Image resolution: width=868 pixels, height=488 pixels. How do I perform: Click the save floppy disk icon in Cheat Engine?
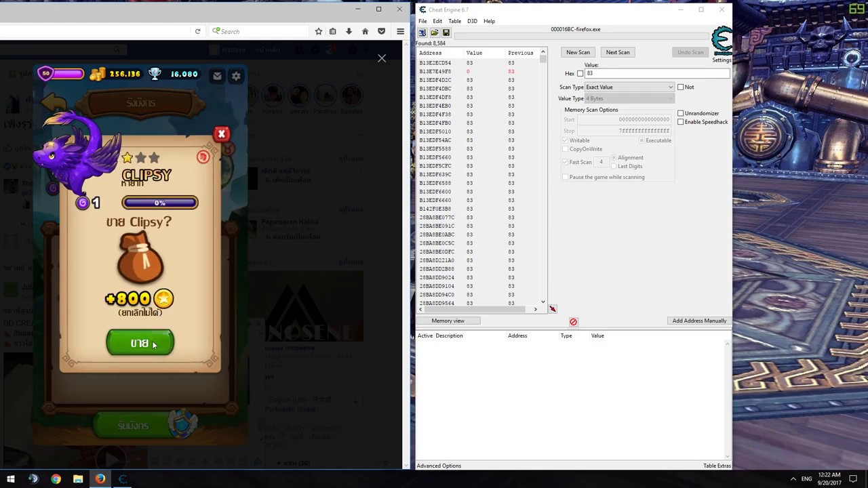[446, 33]
